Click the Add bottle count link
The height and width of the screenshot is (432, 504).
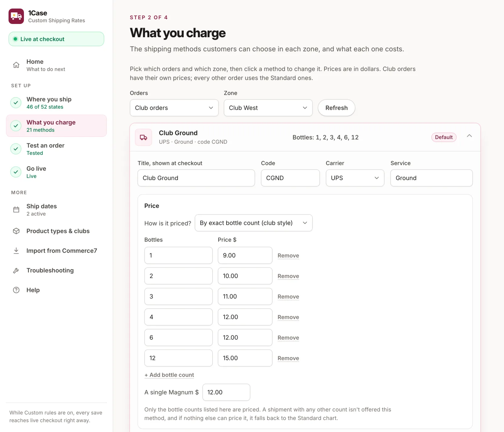tap(169, 375)
